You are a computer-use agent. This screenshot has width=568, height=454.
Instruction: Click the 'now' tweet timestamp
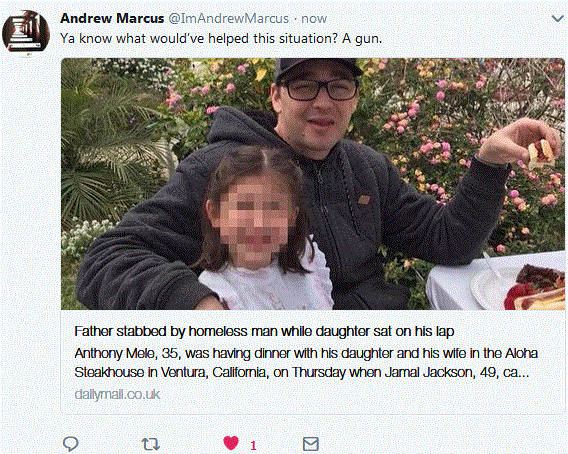314,18
